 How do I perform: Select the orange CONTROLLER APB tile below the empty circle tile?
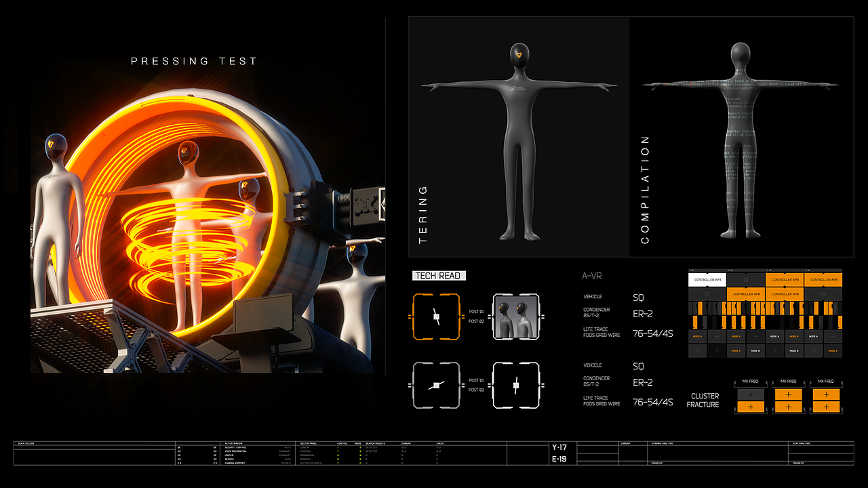(746, 294)
